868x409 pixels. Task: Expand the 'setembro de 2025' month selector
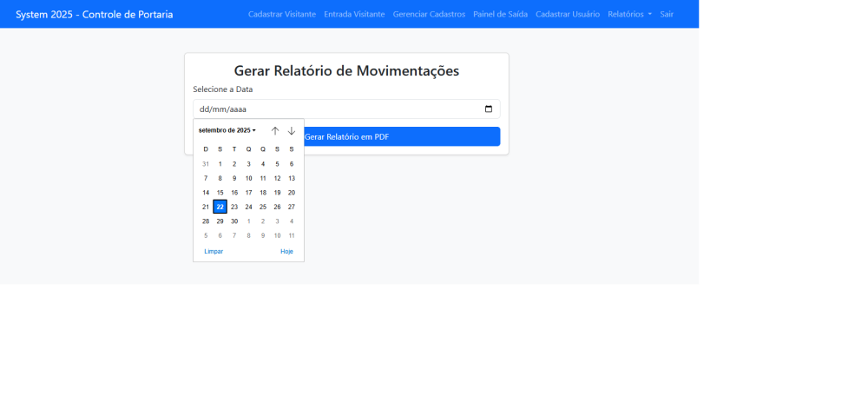tap(227, 130)
